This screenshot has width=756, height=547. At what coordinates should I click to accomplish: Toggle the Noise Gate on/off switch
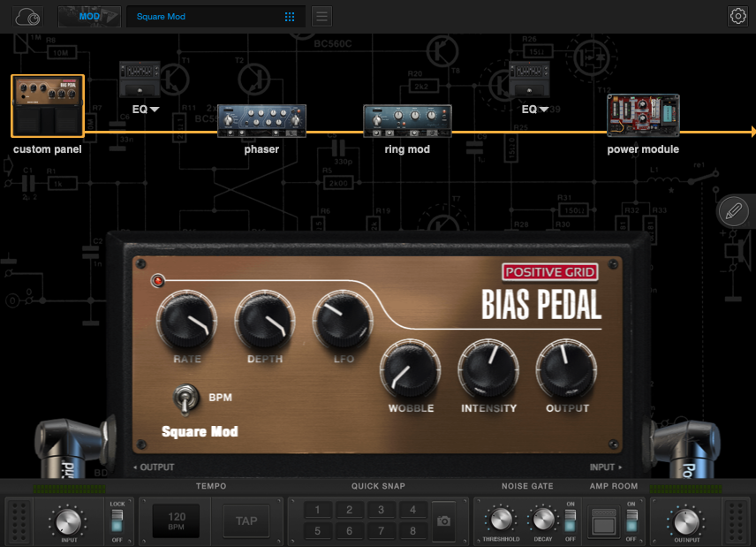[x=571, y=521]
